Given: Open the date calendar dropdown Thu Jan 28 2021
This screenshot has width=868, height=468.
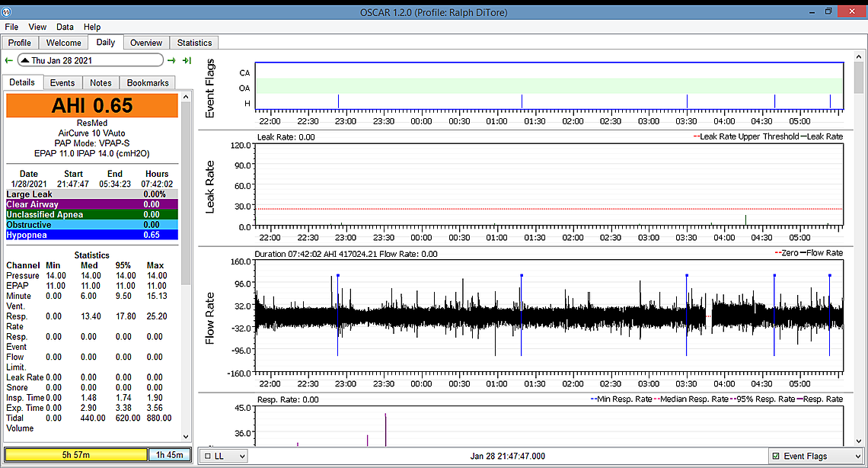Looking at the screenshot, I should (91, 60).
